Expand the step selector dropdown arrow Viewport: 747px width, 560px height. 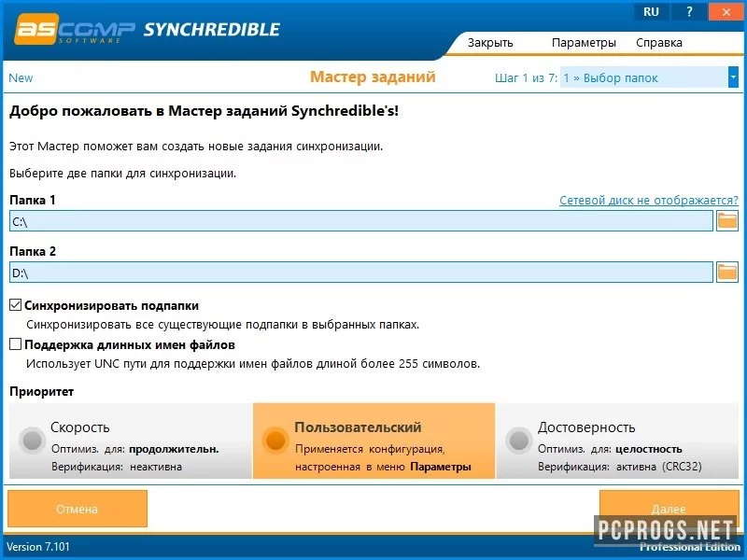tap(733, 77)
